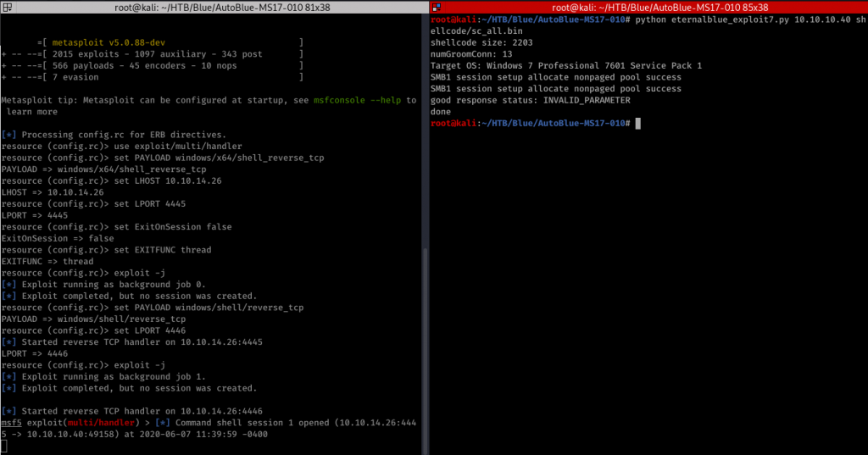Click the 'set LHOST 10.10.14.26' line
This screenshot has width=868, height=455.
point(111,181)
